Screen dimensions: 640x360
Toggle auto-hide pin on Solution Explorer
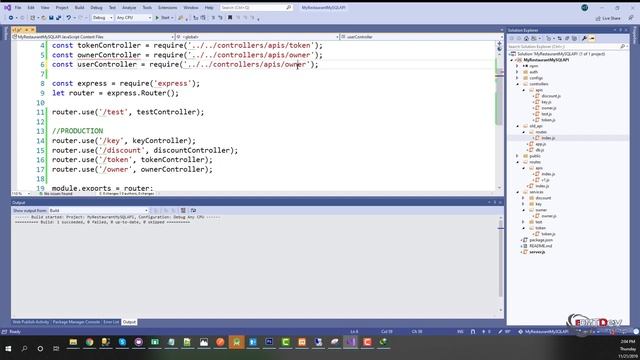pos(620,30)
